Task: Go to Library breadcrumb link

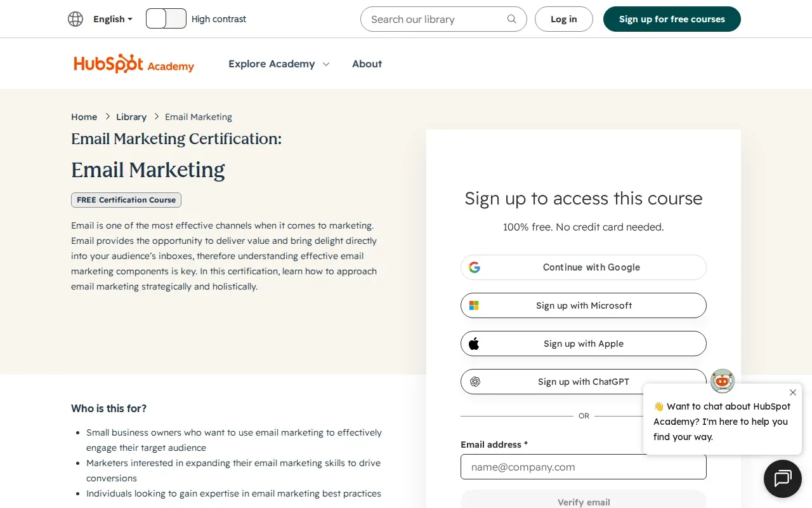Action: click(131, 117)
